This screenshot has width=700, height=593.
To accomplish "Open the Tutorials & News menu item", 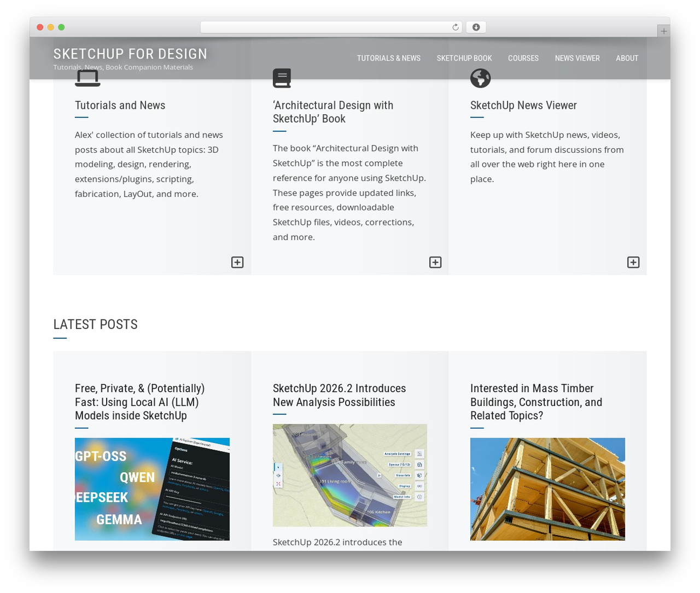I will (389, 58).
